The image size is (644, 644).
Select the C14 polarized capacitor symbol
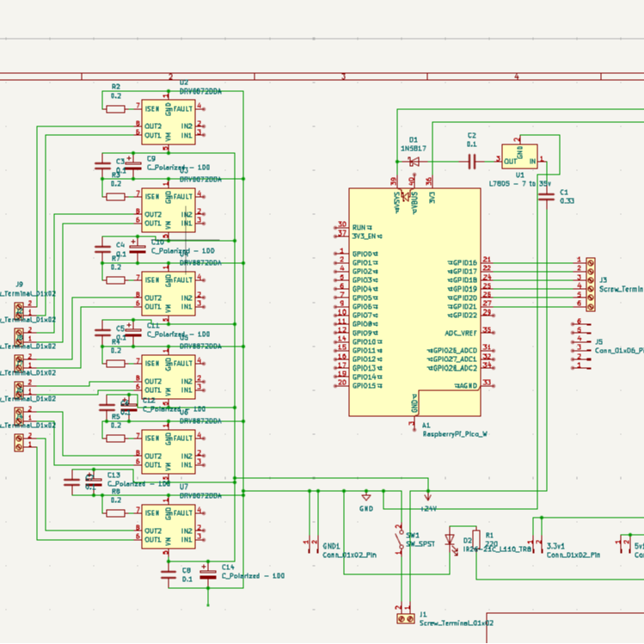click(208, 573)
